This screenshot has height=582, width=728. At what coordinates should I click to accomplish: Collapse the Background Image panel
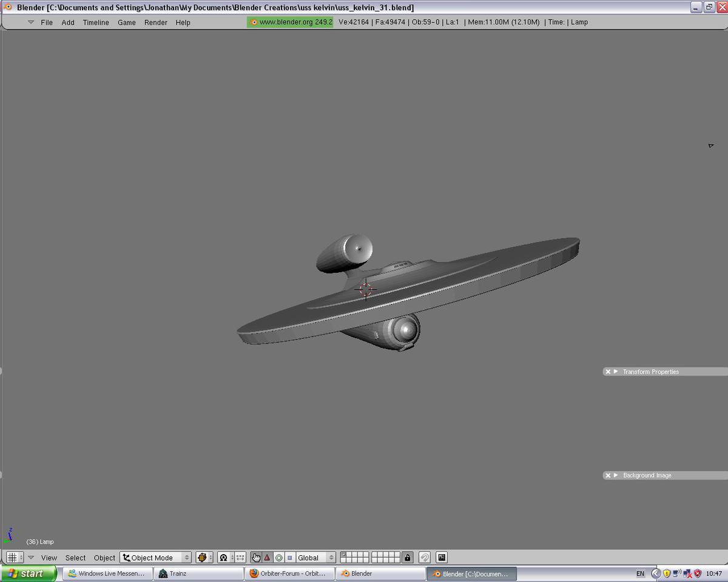(616, 475)
